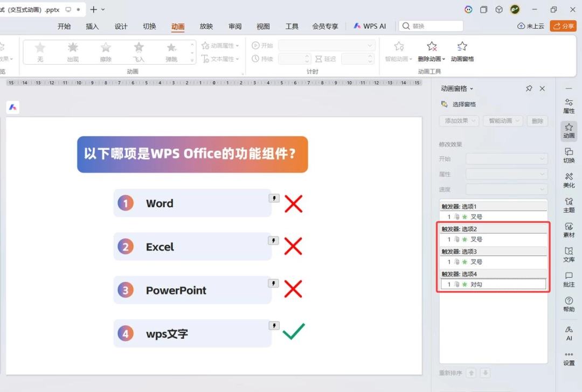Open the 开始 timing combo box in ribbon

[x=327, y=46]
